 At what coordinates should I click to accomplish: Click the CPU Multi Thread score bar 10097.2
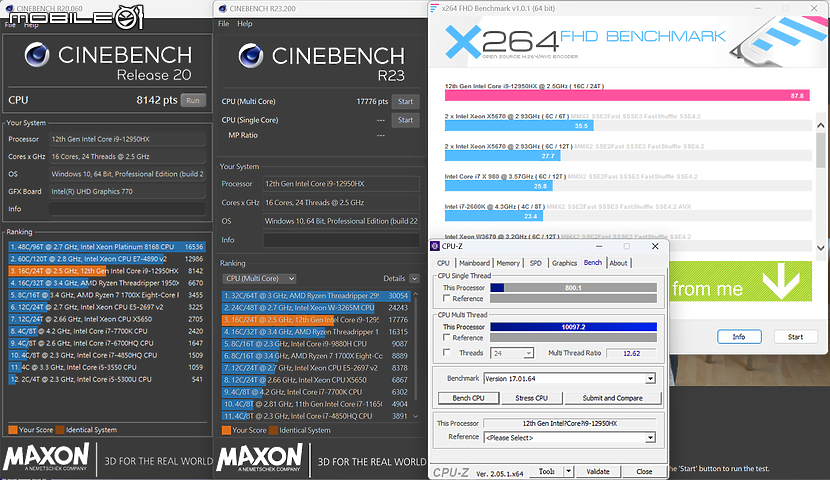pyautogui.click(x=573, y=327)
